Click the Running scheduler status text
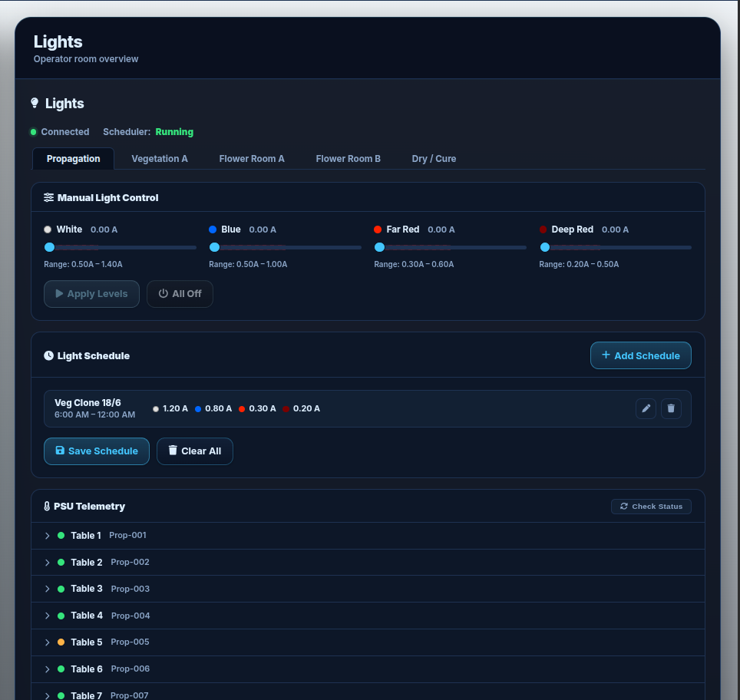 174,132
